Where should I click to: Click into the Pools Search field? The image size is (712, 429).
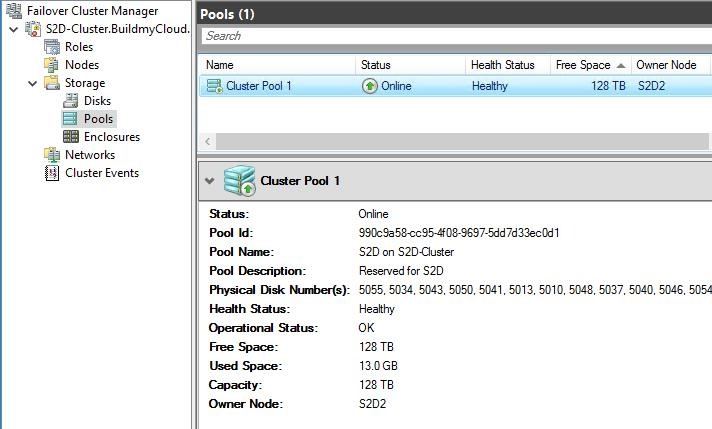tap(456, 36)
